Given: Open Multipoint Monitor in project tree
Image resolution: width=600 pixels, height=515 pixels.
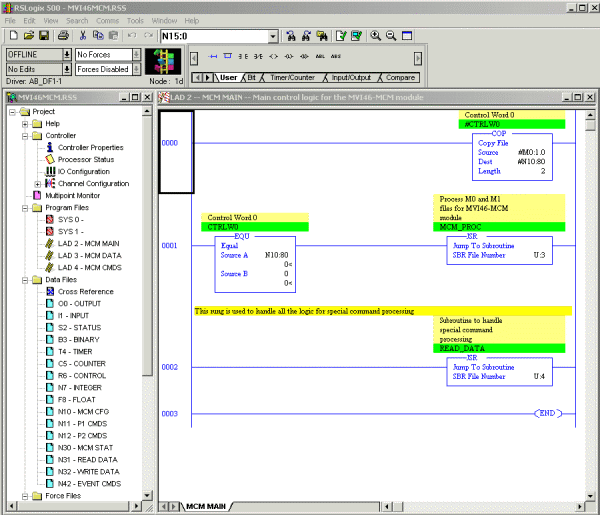Looking at the screenshot, I should point(73,195).
